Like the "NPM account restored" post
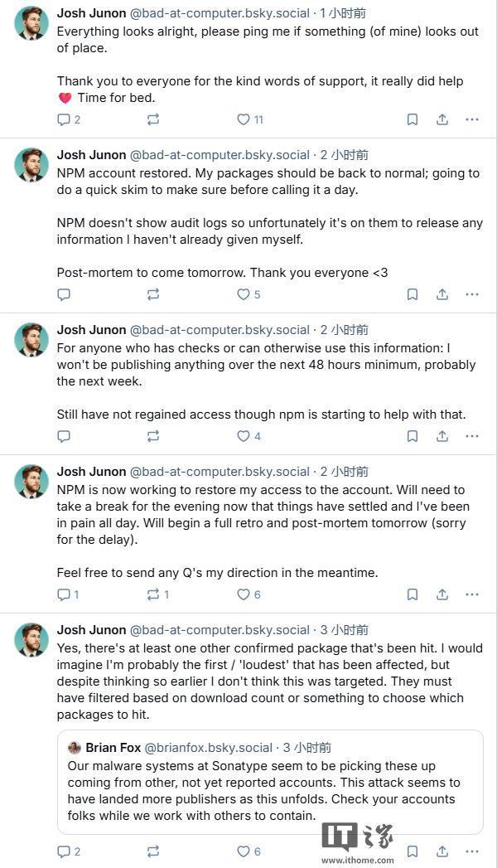This screenshot has height=868, width=497. [244, 294]
